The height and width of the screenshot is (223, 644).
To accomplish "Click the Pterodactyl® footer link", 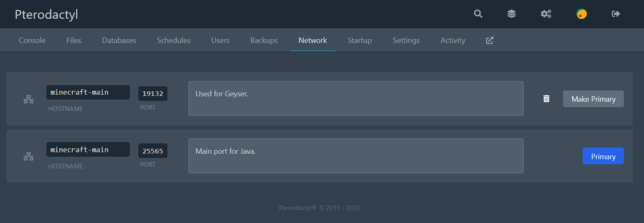I will 297,208.
